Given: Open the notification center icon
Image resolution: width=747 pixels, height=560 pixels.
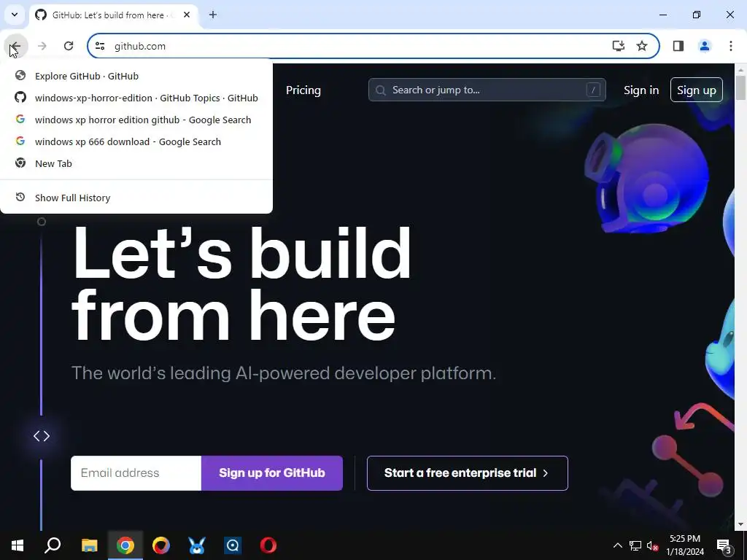Looking at the screenshot, I should (x=724, y=545).
